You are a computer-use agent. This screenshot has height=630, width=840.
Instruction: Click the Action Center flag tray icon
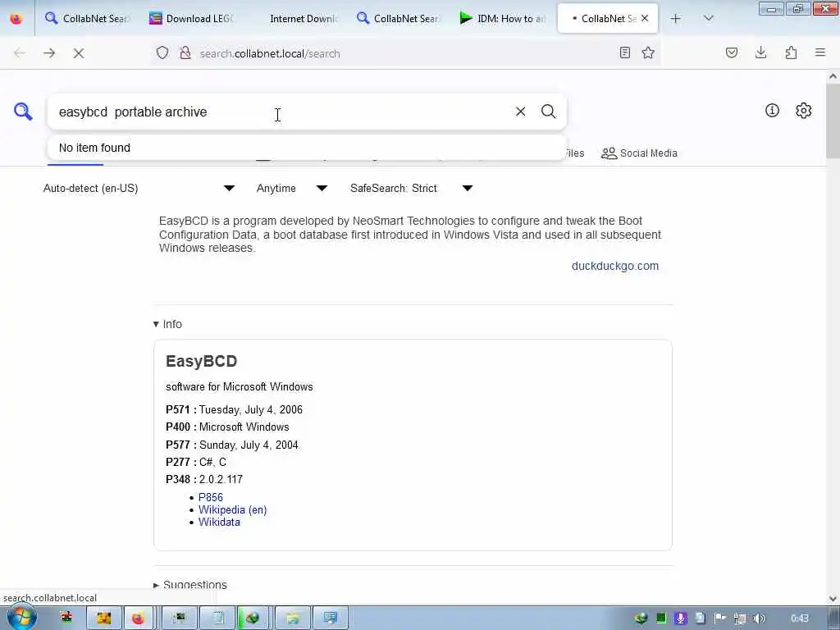[x=720, y=619]
